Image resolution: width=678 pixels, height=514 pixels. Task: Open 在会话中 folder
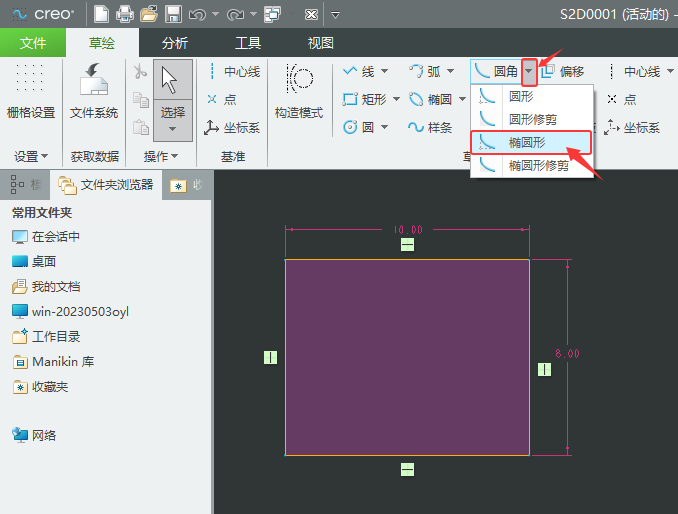point(46,236)
